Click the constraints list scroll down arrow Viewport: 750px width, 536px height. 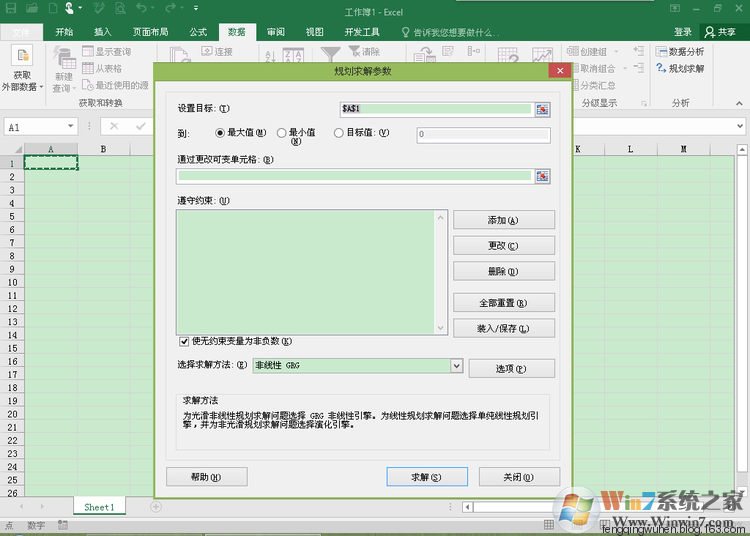coord(441,328)
